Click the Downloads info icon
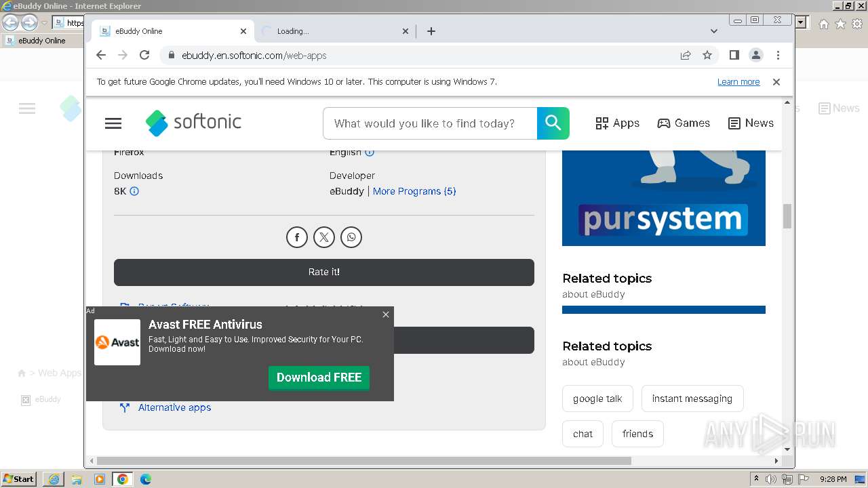The image size is (868, 488). point(134,191)
